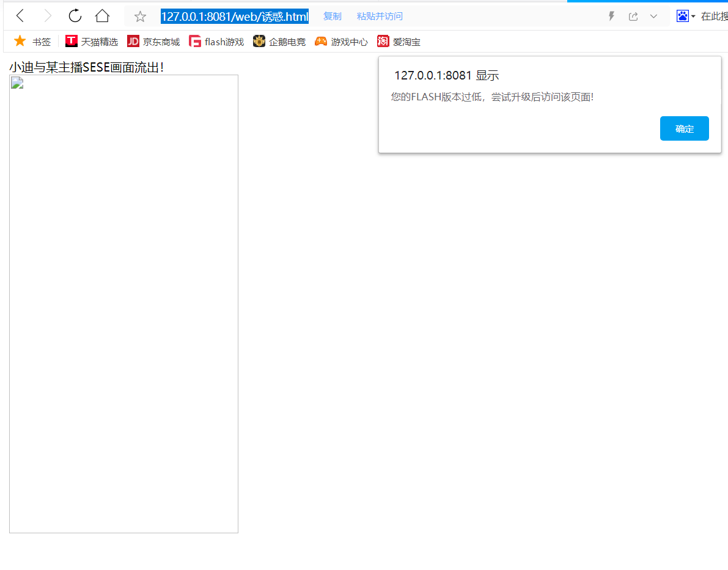Viewport: 728px width, 570px height.
Task: Click the 复制 link to copy the URL
Action: tap(332, 16)
